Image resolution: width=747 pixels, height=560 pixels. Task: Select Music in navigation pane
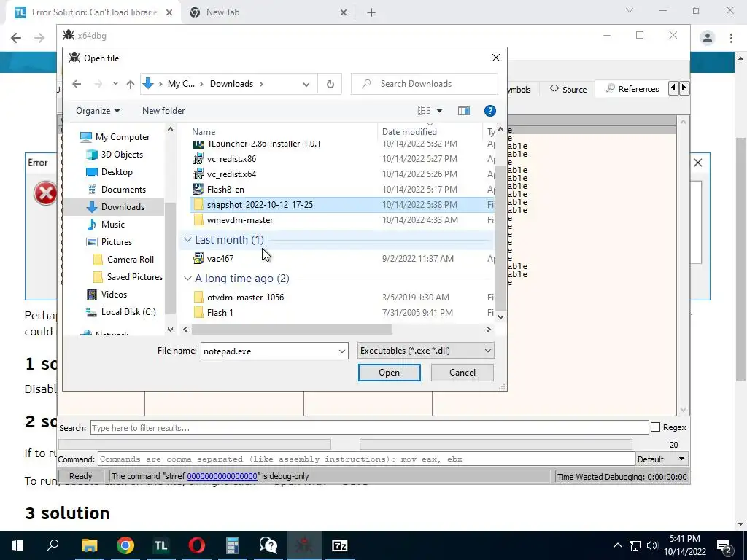pyautogui.click(x=106, y=225)
